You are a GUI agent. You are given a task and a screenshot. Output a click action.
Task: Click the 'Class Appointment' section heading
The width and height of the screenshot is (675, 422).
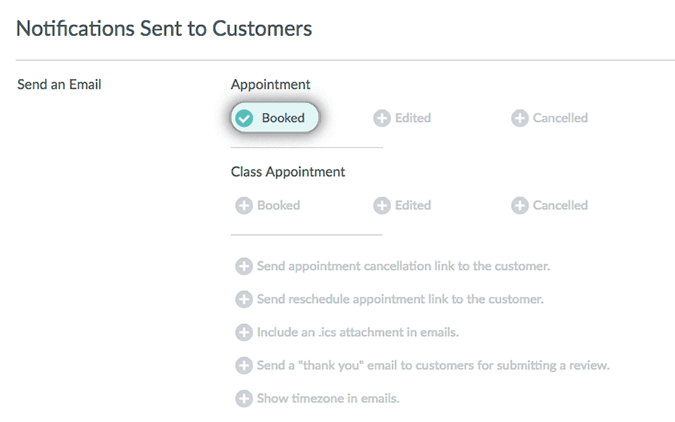coord(288,171)
